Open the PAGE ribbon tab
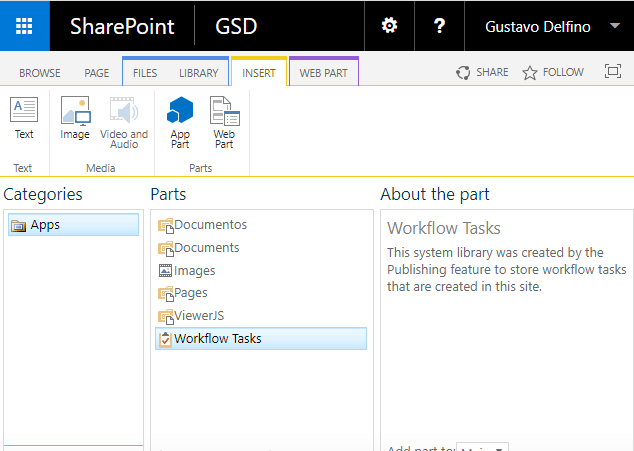This screenshot has width=634, height=451. click(97, 73)
